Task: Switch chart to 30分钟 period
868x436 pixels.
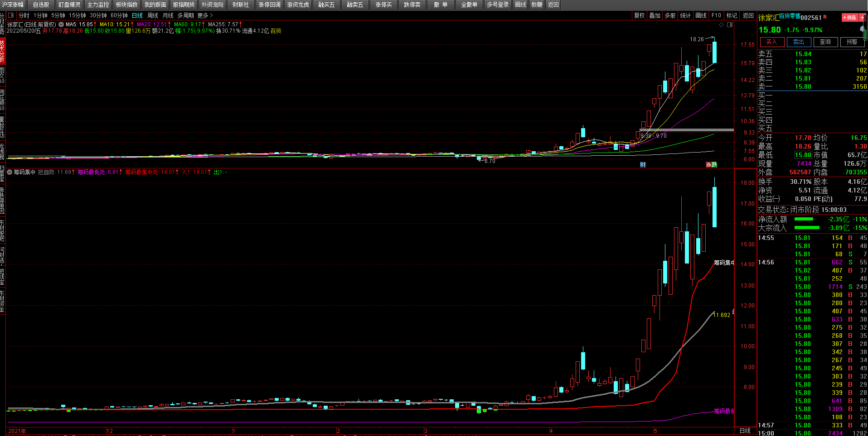Action: coord(98,15)
